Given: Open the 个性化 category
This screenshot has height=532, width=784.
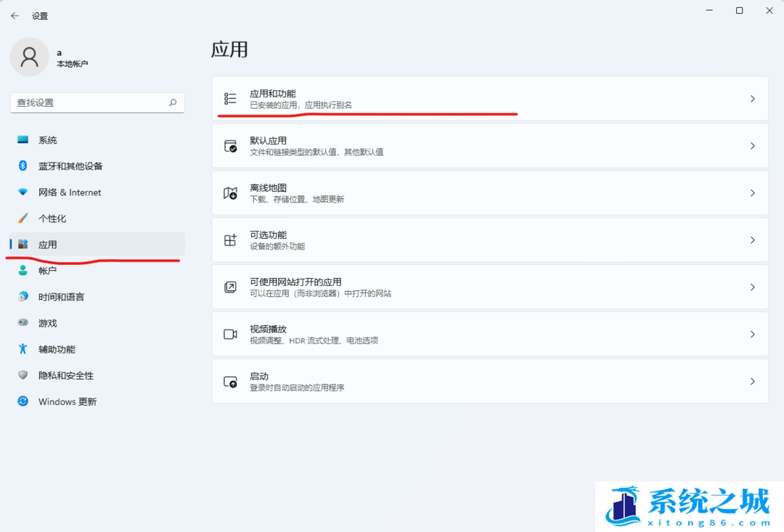Looking at the screenshot, I should click(x=97, y=218).
